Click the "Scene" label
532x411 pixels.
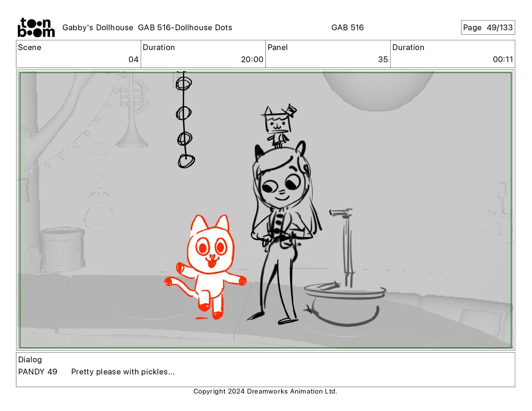point(30,47)
